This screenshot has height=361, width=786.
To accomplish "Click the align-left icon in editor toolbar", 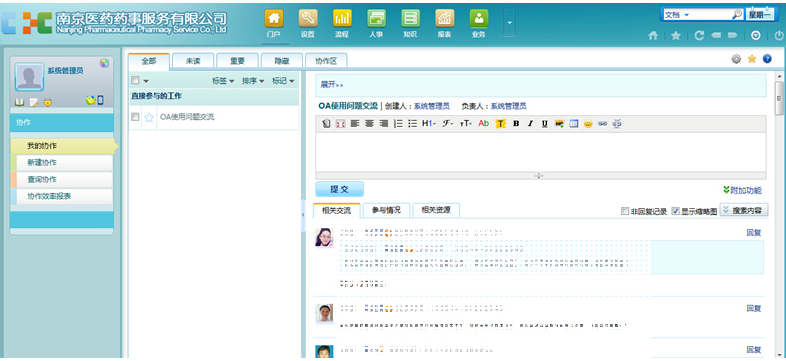I will tap(355, 123).
